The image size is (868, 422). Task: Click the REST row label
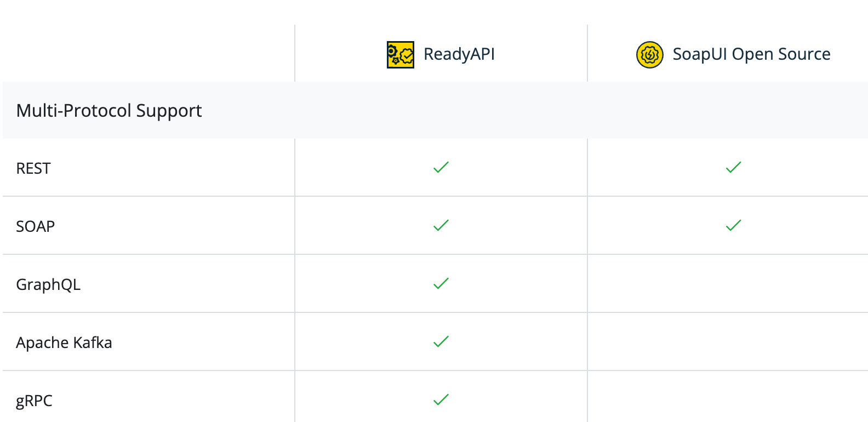[x=33, y=168]
